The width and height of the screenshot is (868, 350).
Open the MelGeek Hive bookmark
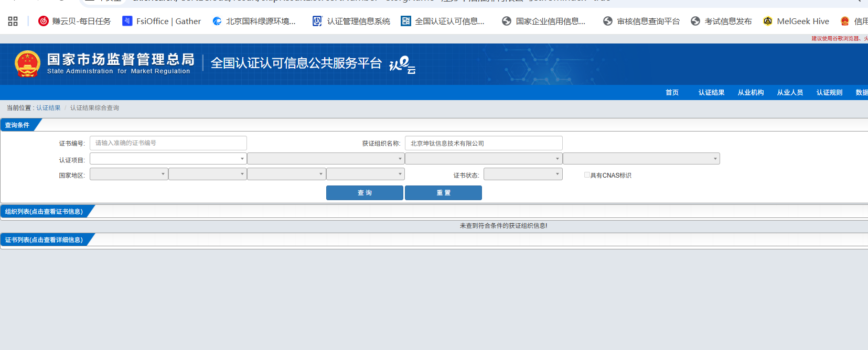tap(796, 21)
